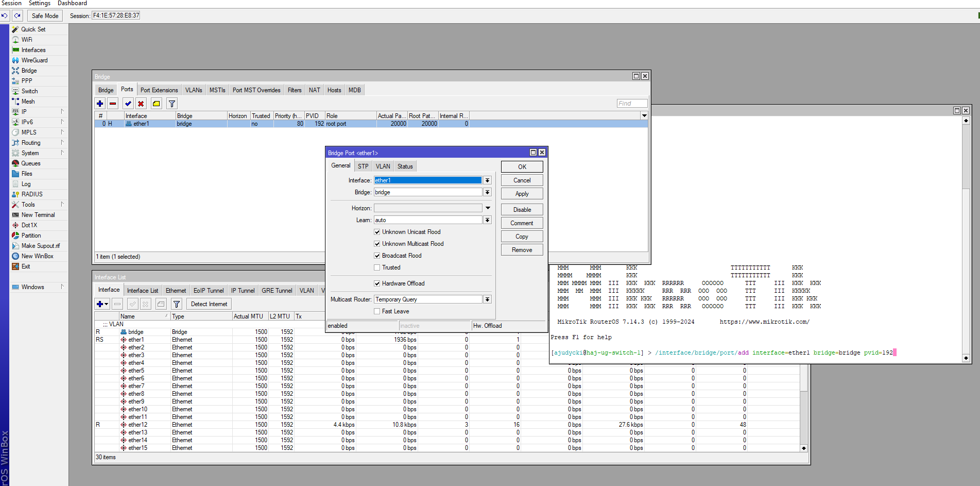Open filter icon in Bridge toolbar
Viewport: 980px width, 486px height.
tap(172, 104)
